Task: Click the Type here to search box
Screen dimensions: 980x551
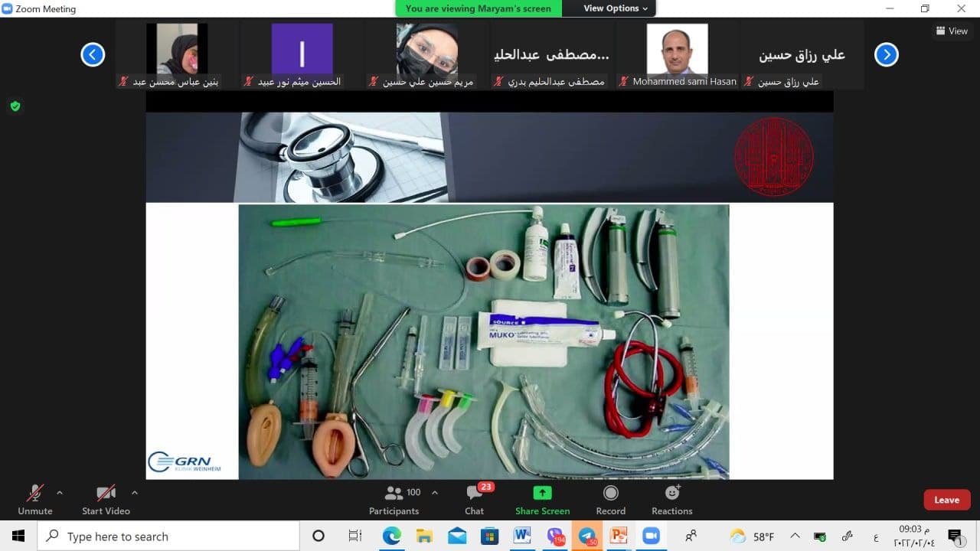Action: pos(168,536)
